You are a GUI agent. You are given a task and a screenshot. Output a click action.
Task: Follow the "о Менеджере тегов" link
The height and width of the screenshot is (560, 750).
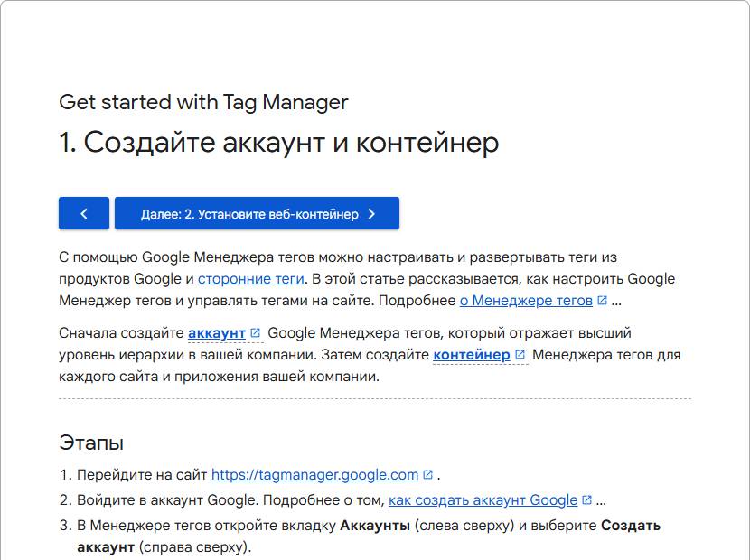pyautogui.click(x=526, y=301)
